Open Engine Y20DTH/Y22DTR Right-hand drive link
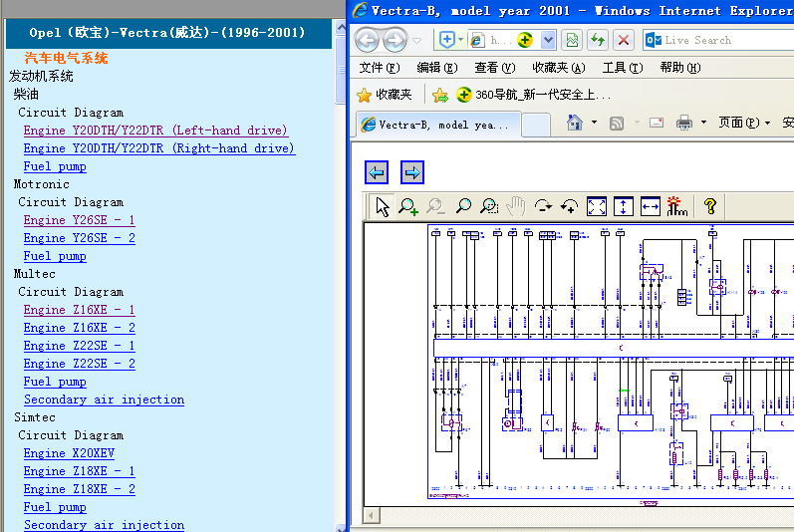This screenshot has width=794, height=532. pos(159,148)
